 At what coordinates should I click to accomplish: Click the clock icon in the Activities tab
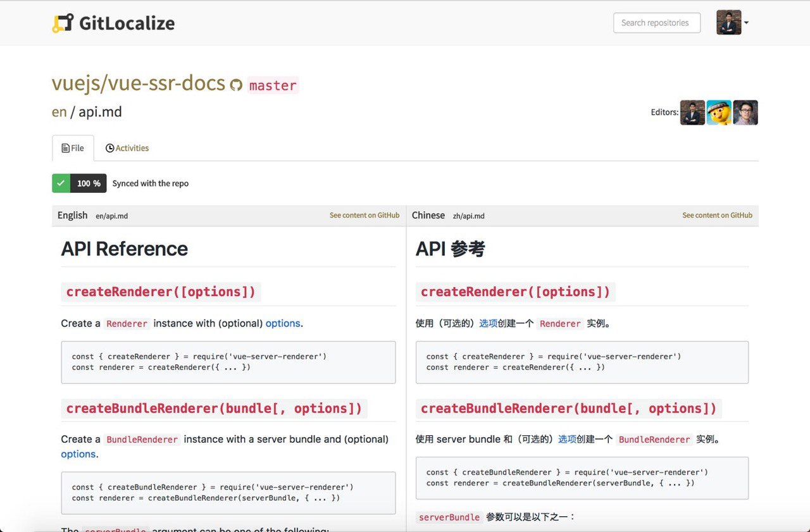tap(109, 148)
